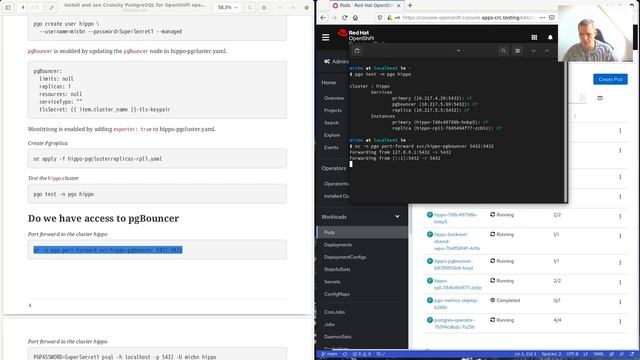Open Overview in the sidebar

[x=334, y=98]
